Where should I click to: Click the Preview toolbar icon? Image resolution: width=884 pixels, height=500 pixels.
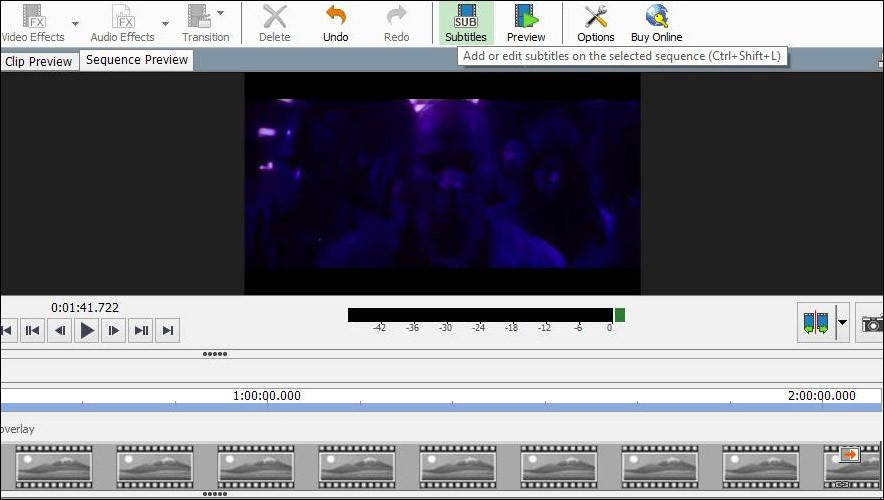[x=526, y=23]
